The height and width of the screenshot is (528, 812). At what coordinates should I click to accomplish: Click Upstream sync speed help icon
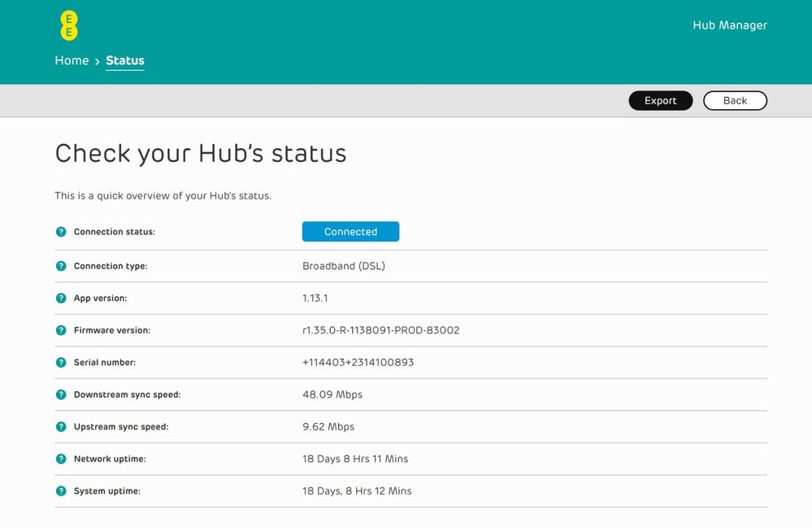pyautogui.click(x=61, y=427)
